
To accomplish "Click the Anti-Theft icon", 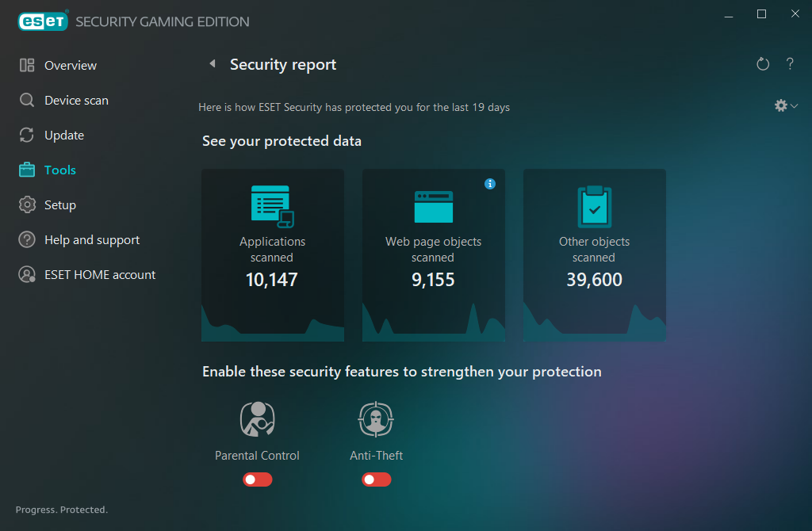I will point(376,419).
